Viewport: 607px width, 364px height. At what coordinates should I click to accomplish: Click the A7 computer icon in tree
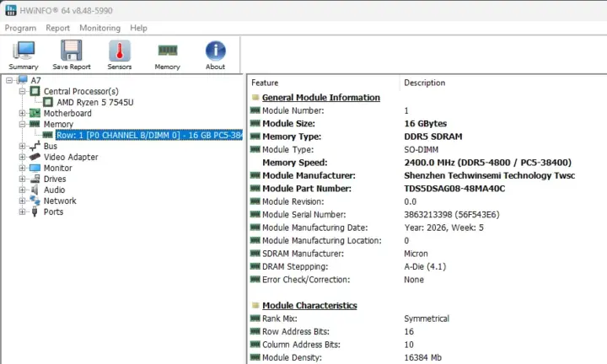[23, 80]
